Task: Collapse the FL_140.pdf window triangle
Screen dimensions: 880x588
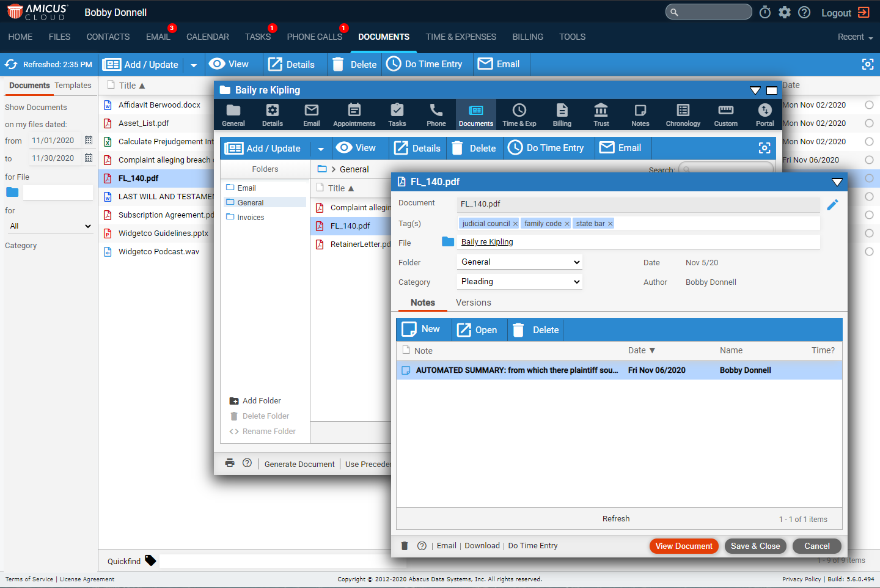Action: click(837, 182)
